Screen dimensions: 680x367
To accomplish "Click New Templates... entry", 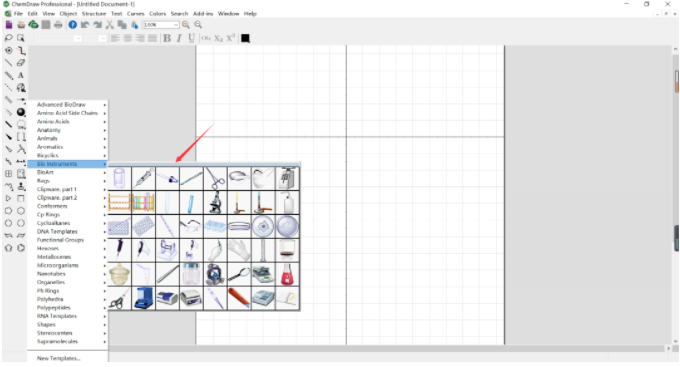I will point(59,358).
